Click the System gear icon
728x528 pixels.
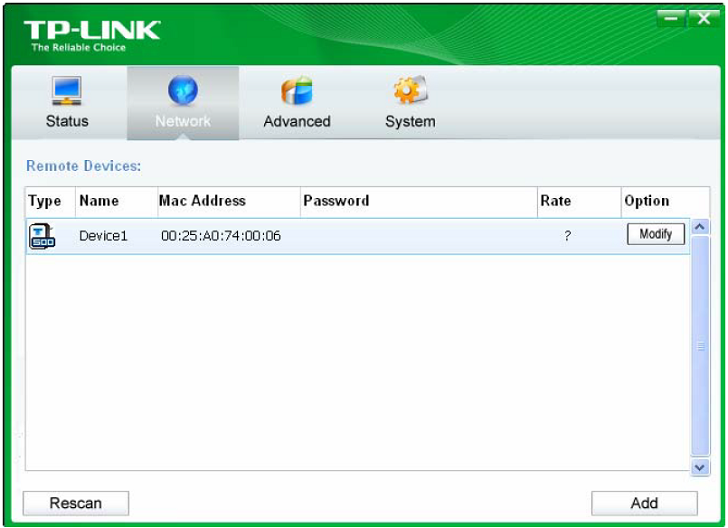[x=409, y=91]
